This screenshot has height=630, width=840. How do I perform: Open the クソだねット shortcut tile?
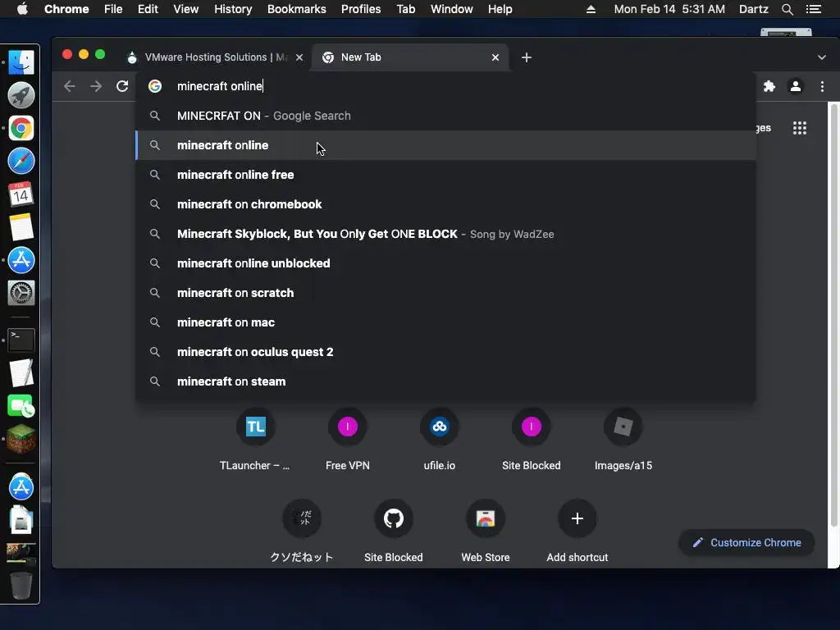click(302, 531)
